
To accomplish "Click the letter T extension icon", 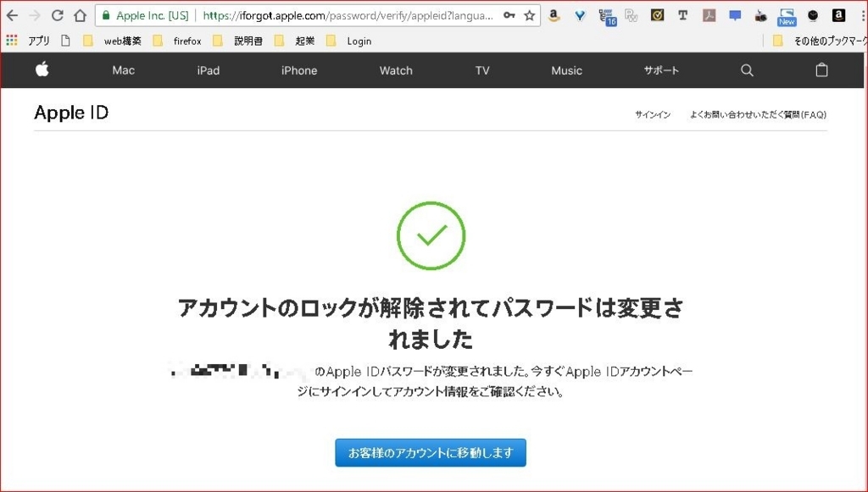I will tap(683, 15).
